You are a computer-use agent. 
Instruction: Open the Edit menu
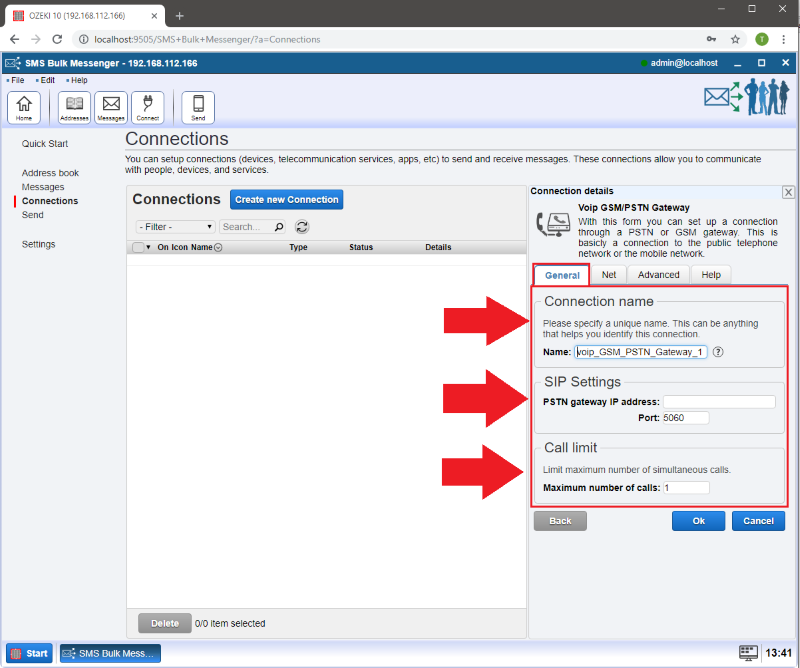pos(47,80)
